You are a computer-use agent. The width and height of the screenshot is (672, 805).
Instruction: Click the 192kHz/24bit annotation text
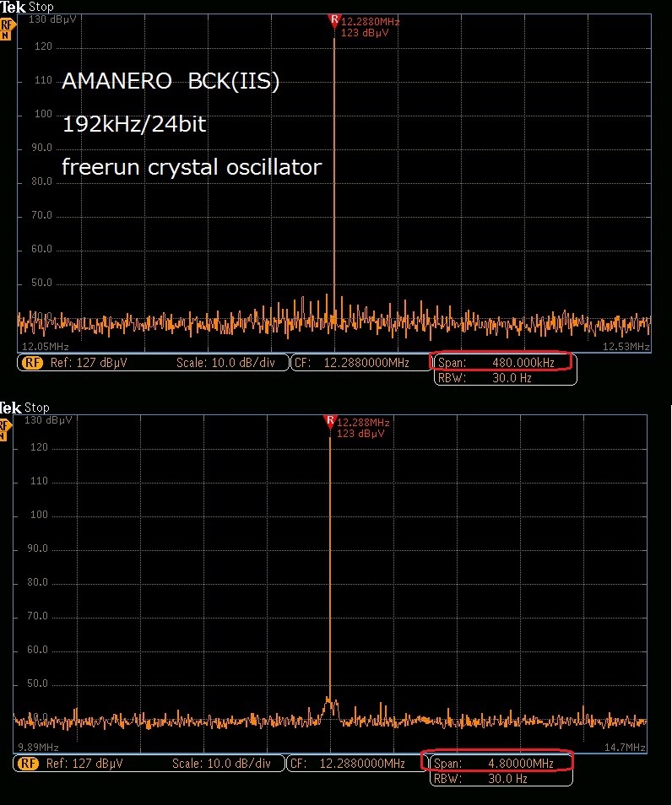[x=134, y=124]
